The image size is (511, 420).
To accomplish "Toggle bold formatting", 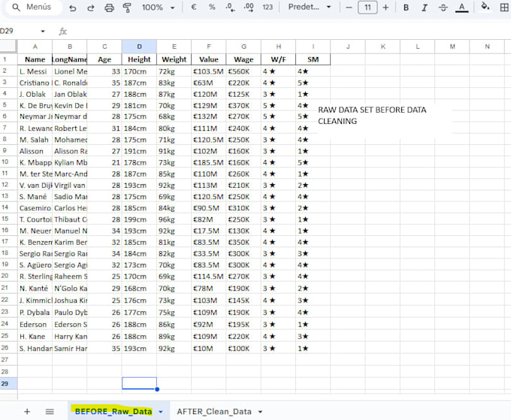I will point(406,8).
